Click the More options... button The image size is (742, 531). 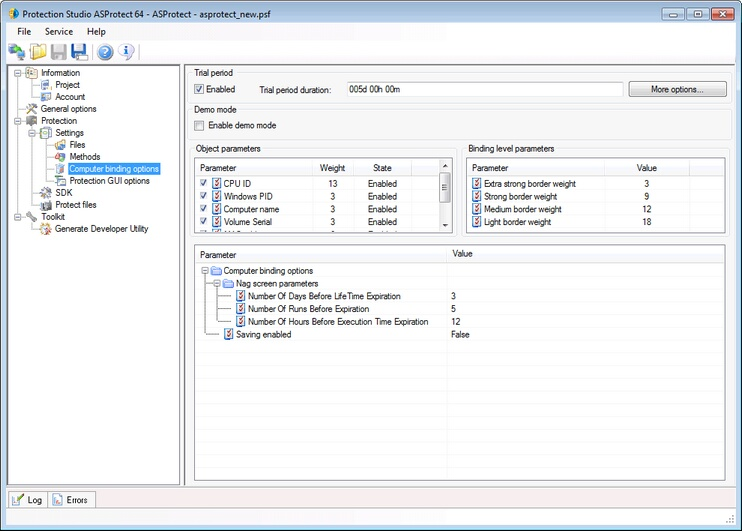(x=678, y=90)
